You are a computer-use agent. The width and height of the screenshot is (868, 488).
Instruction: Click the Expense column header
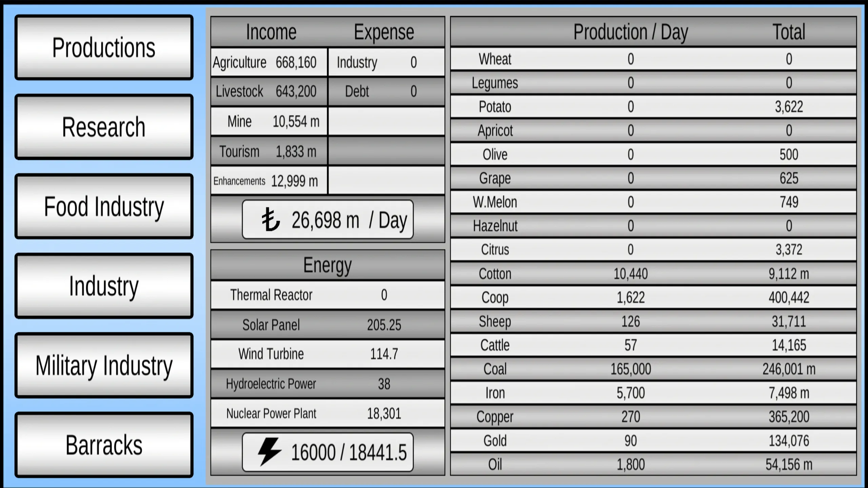pyautogui.click(x=384, y=32)
